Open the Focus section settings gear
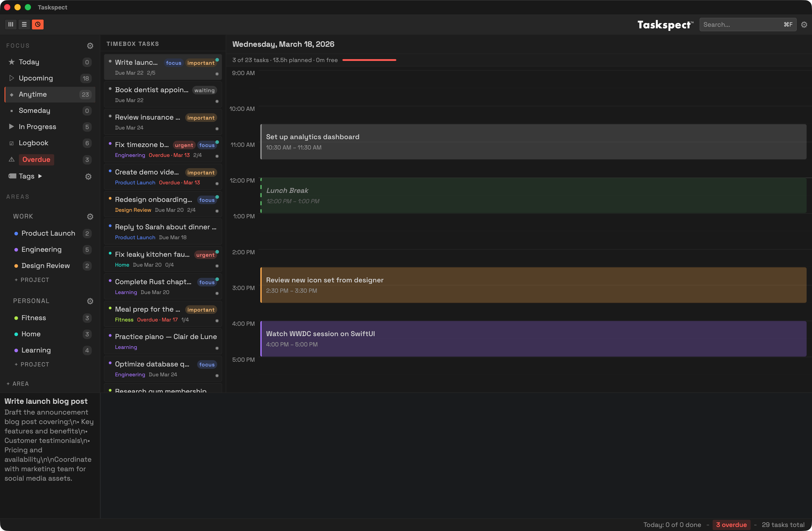 [90, 45]
